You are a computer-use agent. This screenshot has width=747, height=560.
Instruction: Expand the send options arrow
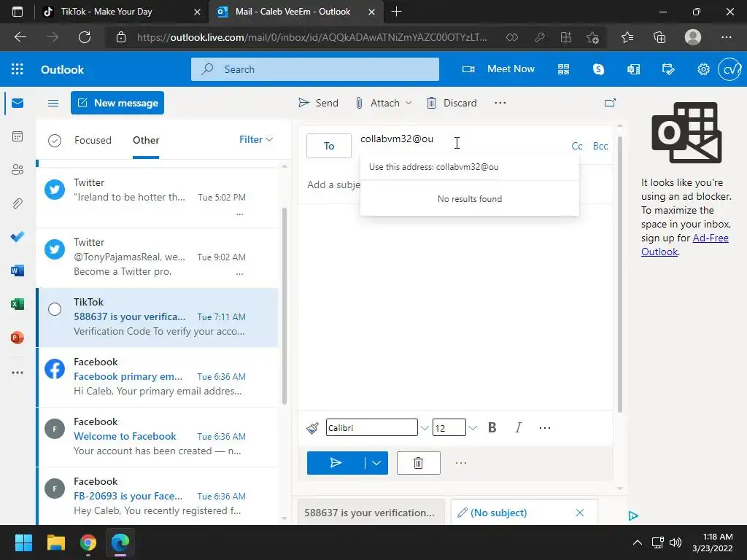click(376, 463)
